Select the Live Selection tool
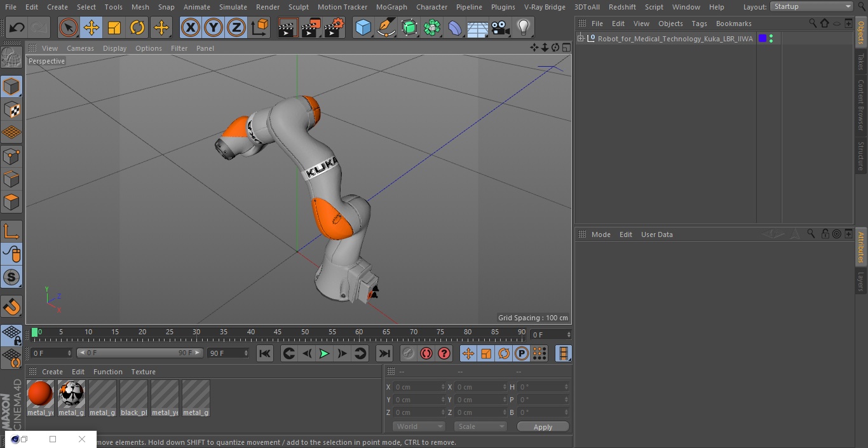The image size is (868, 448). pos(68,27)
